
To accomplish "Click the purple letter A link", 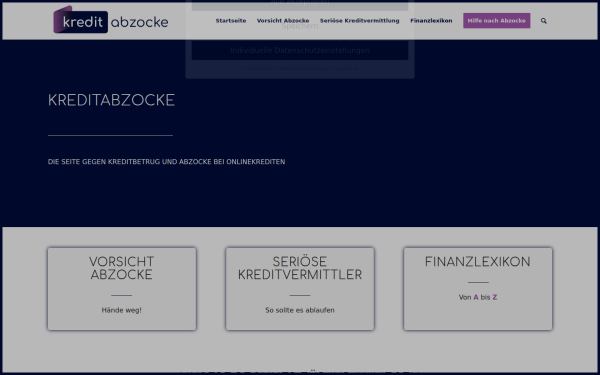I will click(476, 297).
